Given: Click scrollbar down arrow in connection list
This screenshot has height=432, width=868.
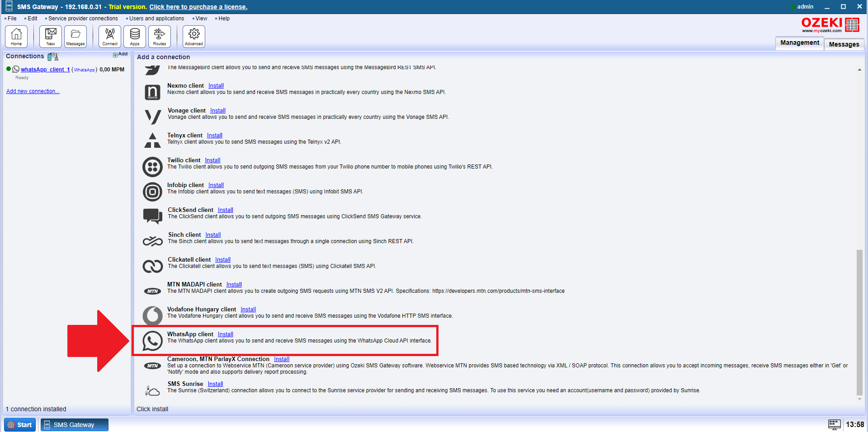Looking at the screenshot, I should (x=859, y=399).
